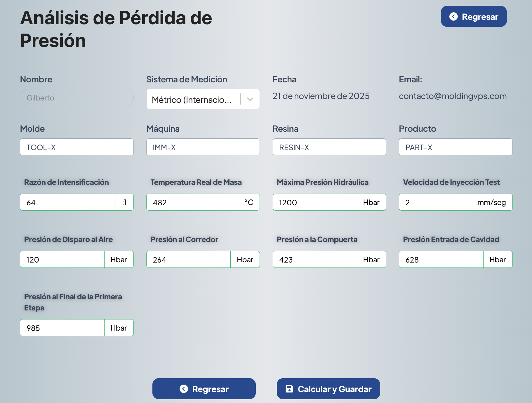This screenshot has height=403, width=532.
Task: Edit the Molde field containing TOOL-X
Action: coord(77,147)
